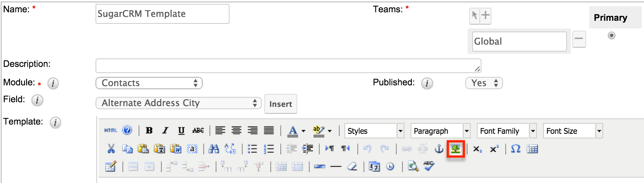Open Find with binoculars icon

click(x=214, y=149)
